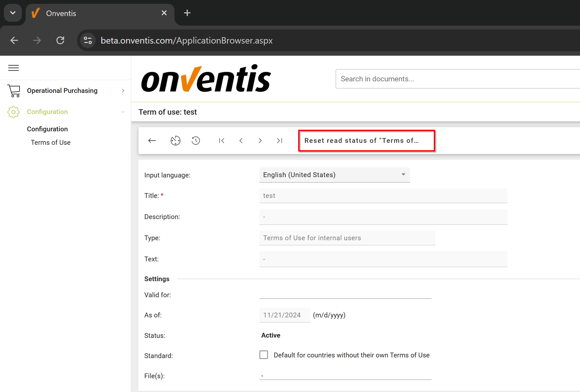
Task: Select the Configuration submenu item
Action: pyautogui.click(x=47, y=129)
